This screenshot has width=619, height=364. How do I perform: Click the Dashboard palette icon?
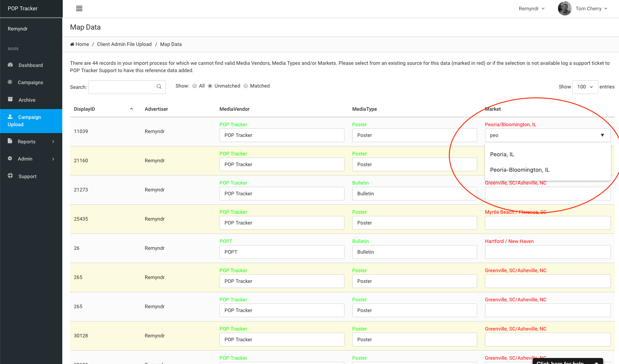[10, 65]
